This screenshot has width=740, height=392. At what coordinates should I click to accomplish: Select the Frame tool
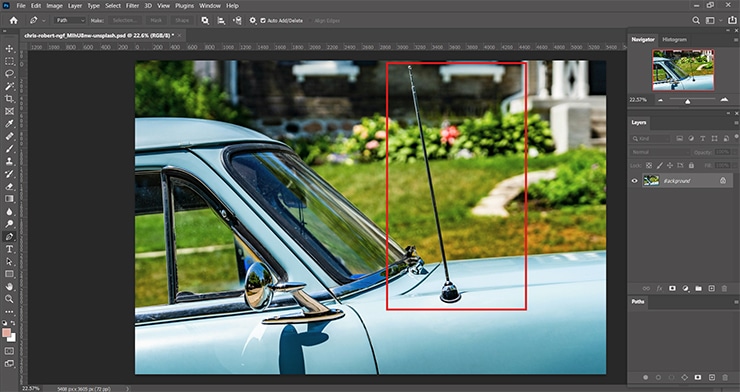[9, 111]
